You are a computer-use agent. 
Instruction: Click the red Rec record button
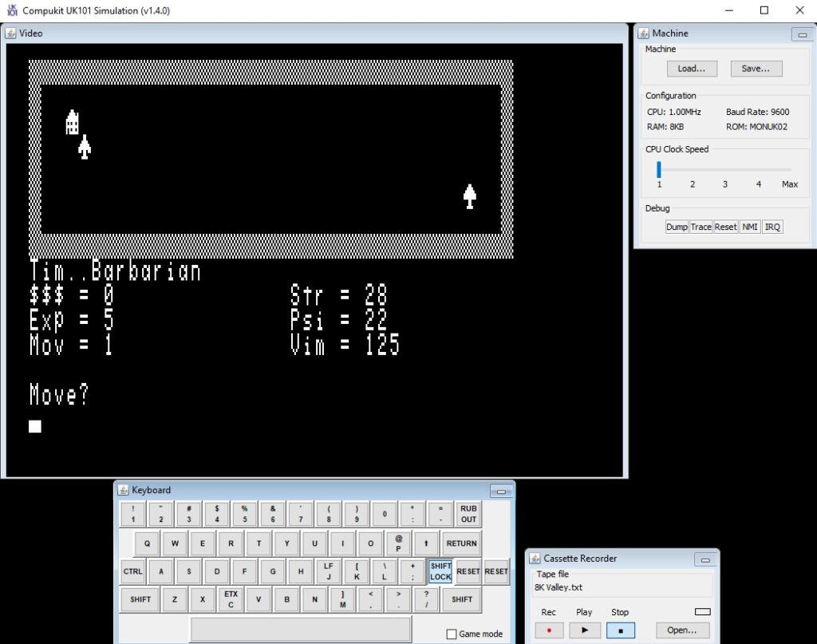(x=549, y=630)
